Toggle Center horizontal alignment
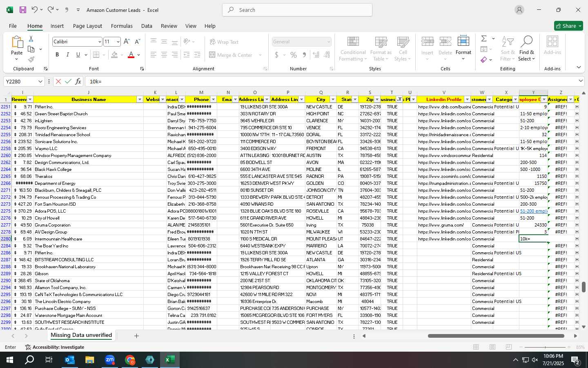Image resolution: width=588 pixels, height=368 pixels. point(164,55)
